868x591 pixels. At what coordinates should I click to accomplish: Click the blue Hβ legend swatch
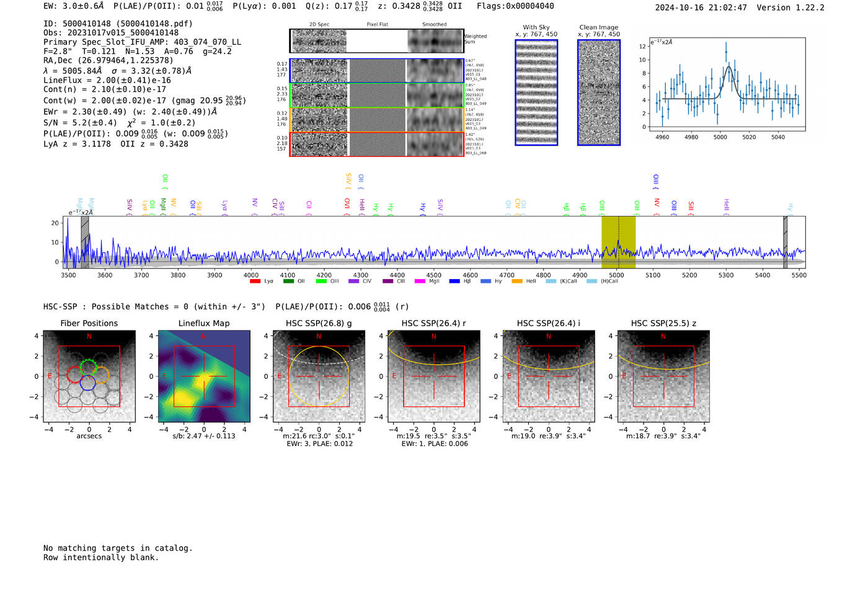click(x=454, y=282)
